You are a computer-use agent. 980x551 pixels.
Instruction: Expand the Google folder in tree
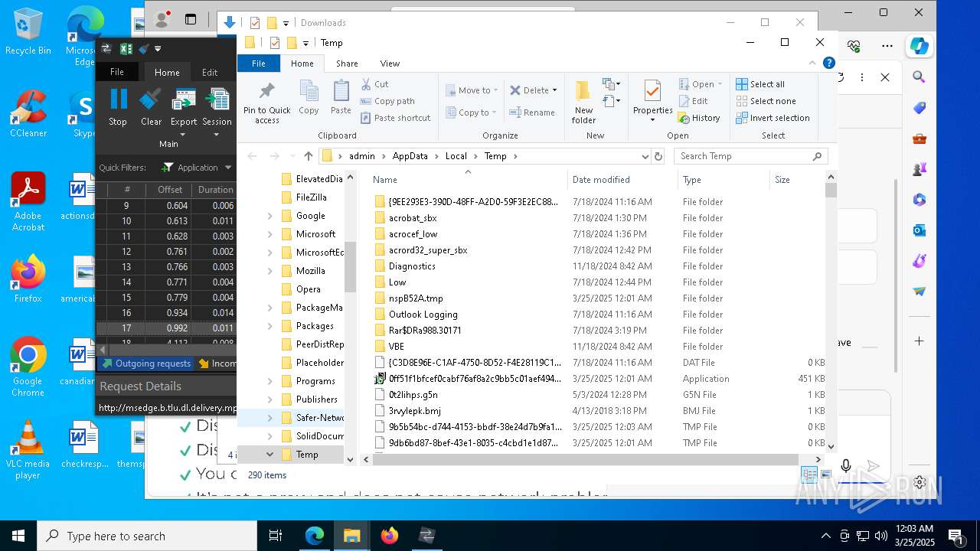[x=270, y=216]
